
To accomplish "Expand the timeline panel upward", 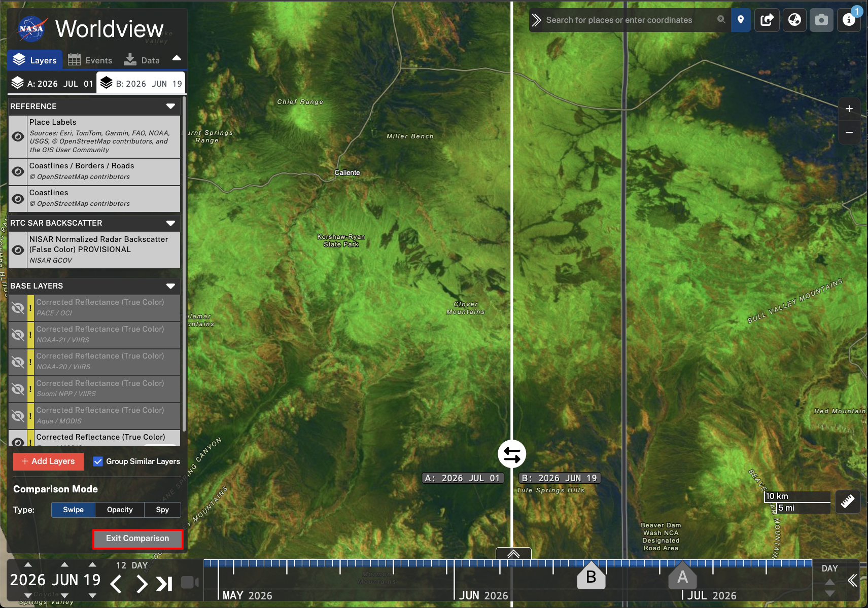I will point(513,554).
